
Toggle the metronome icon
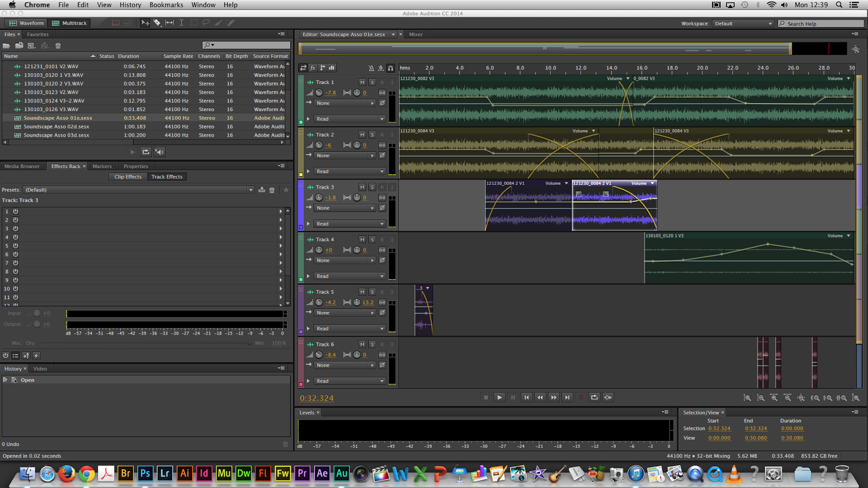pyautogui.click(x=371, y=68)
